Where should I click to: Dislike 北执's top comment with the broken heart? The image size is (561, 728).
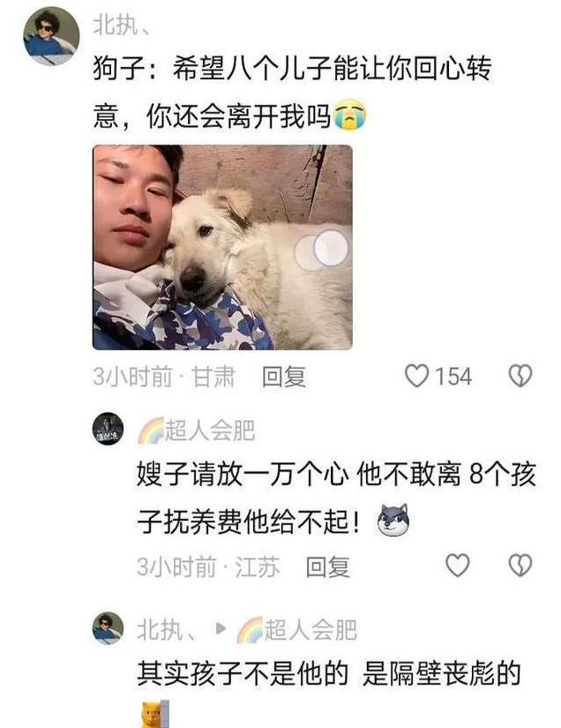(x=520, y=376)
